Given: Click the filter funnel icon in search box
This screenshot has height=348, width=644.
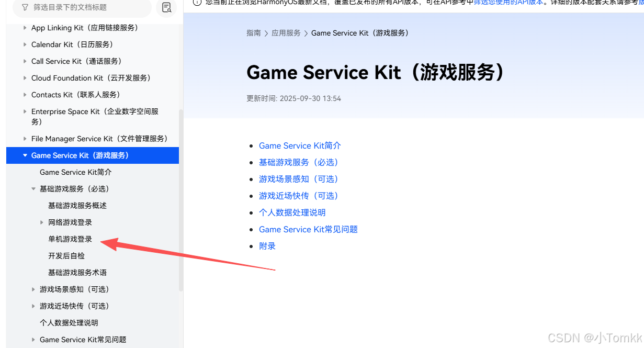Looking at the screenshot, I should 25,7.
